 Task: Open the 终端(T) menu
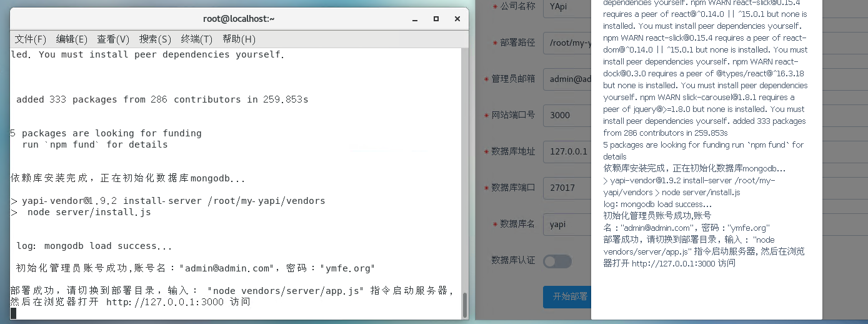(197, 39)
